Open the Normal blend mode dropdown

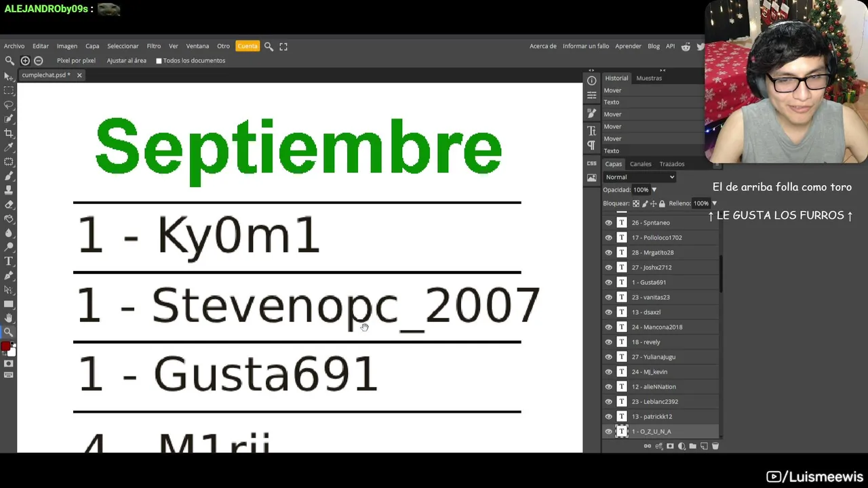pyautogui.click(x=639, y=177)
